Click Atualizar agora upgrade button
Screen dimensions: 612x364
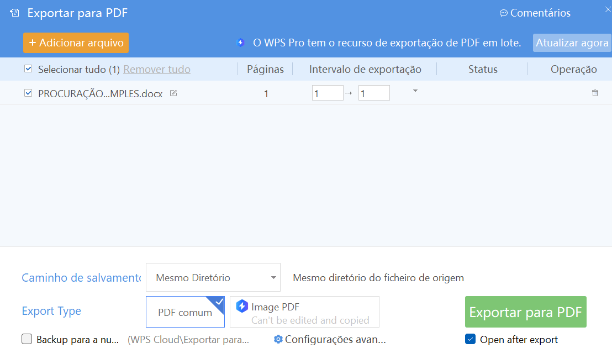tap(572, 43)
